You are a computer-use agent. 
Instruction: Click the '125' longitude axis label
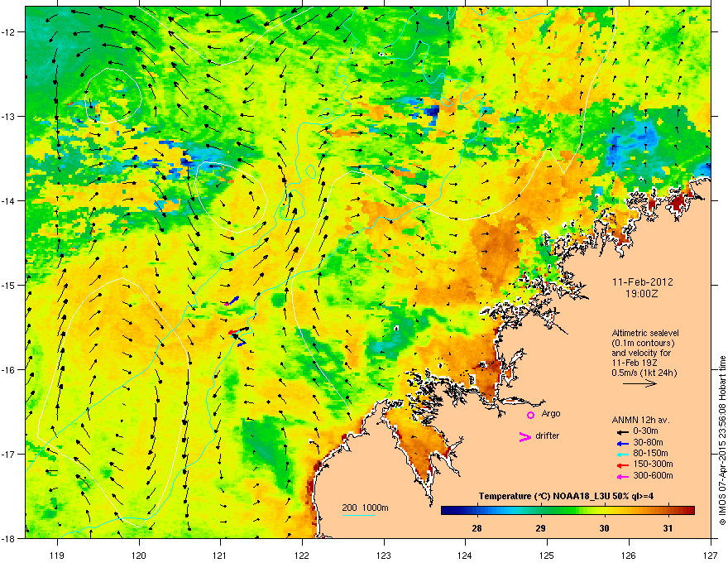coord(547,555)
